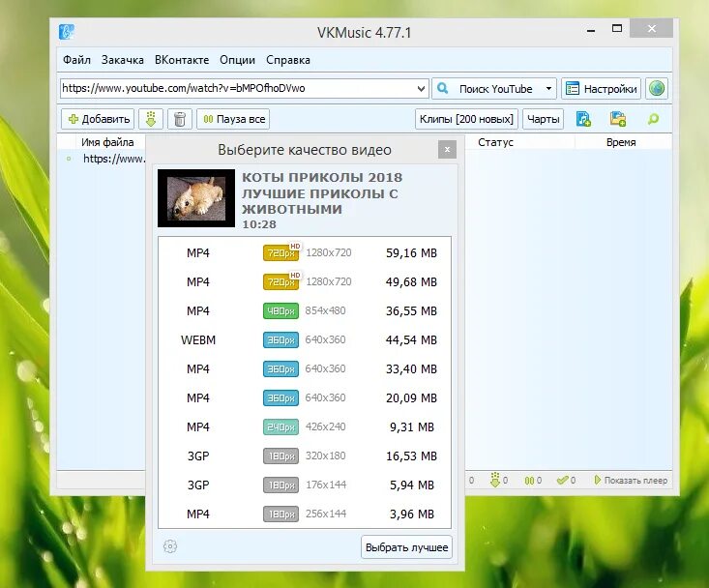Select 3GP 176x144 5,94 MB option
The image size is (709, 588).
305,485
